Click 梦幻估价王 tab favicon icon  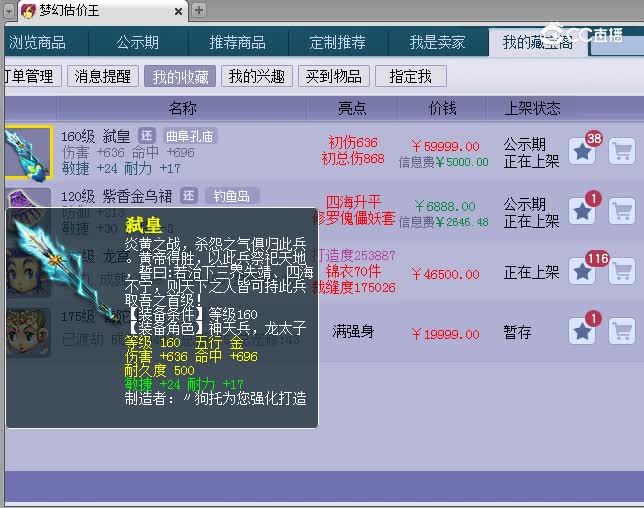[28, 11]
